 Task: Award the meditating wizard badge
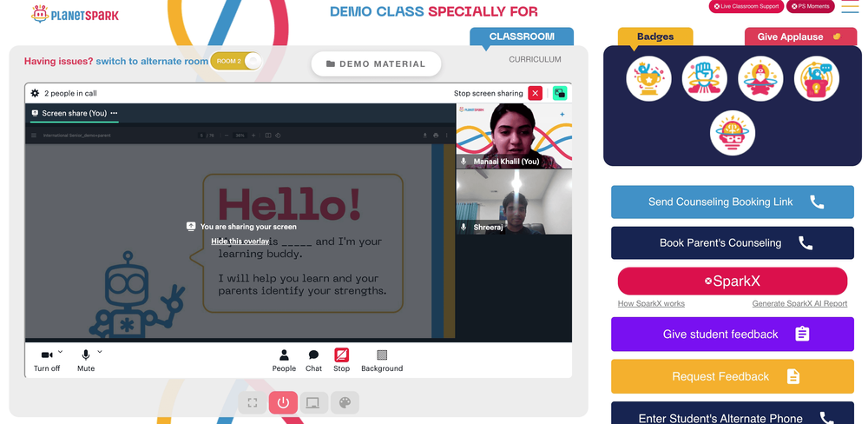[x=760, y=79]
